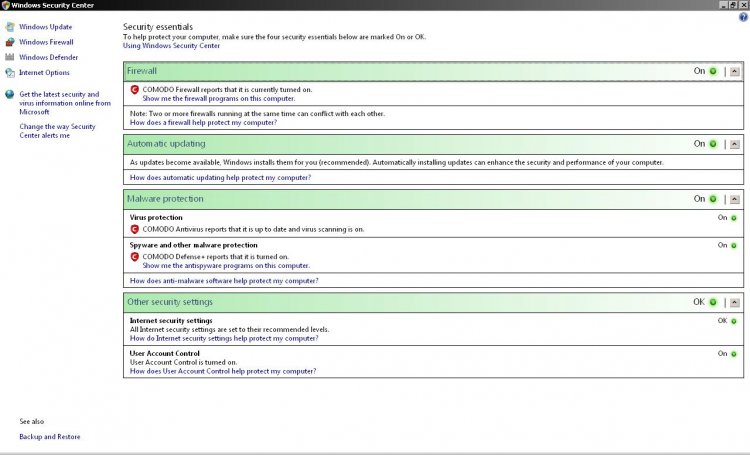Click the Other security settings header title
The width and height of the screenshot is (750, 455).
coord(170,302)
